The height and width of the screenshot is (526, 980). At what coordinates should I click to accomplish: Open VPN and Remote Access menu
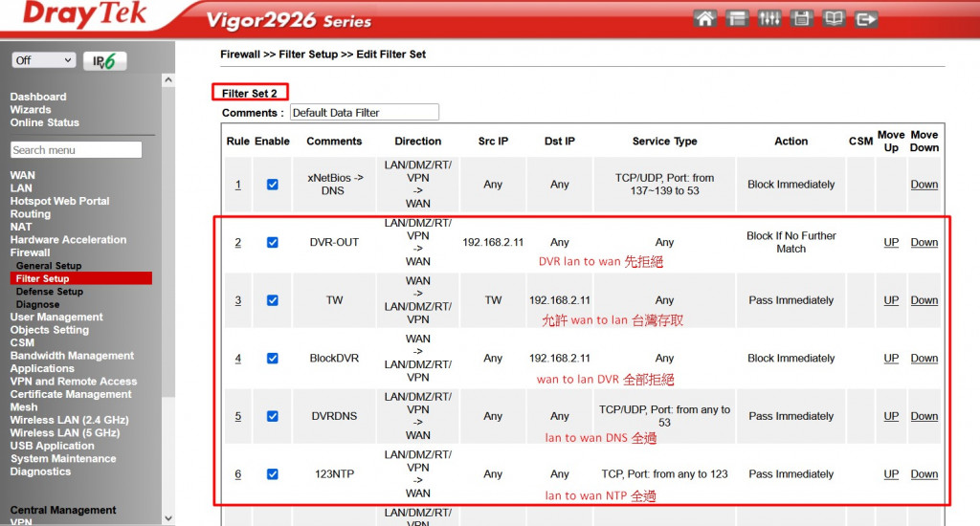pyautogui.click(x=73, y=382)
